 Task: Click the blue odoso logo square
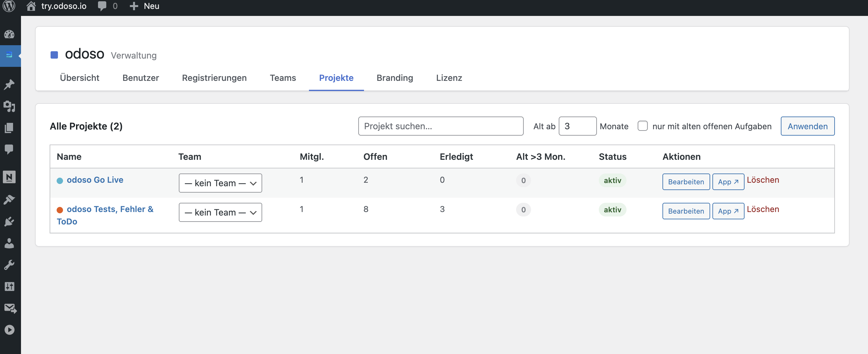pos(54,55)
